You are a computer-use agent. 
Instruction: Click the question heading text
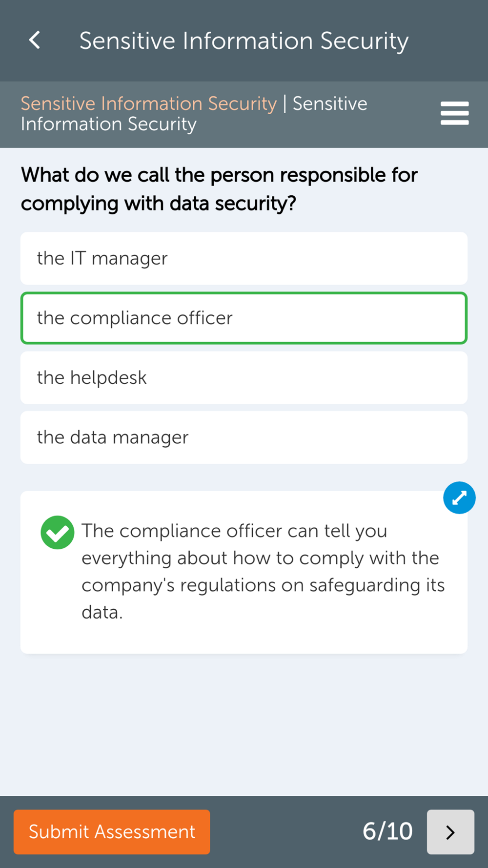[219, 189]
